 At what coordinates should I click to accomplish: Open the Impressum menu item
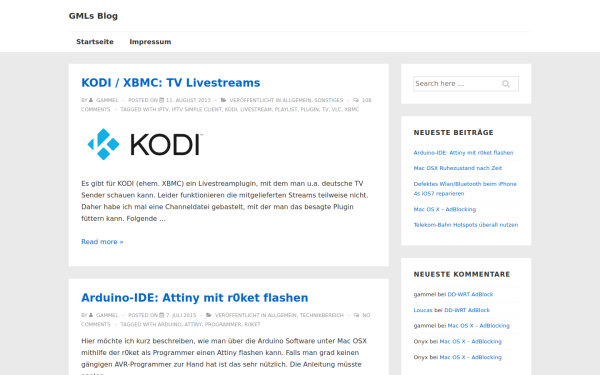(x=150, y=42)
